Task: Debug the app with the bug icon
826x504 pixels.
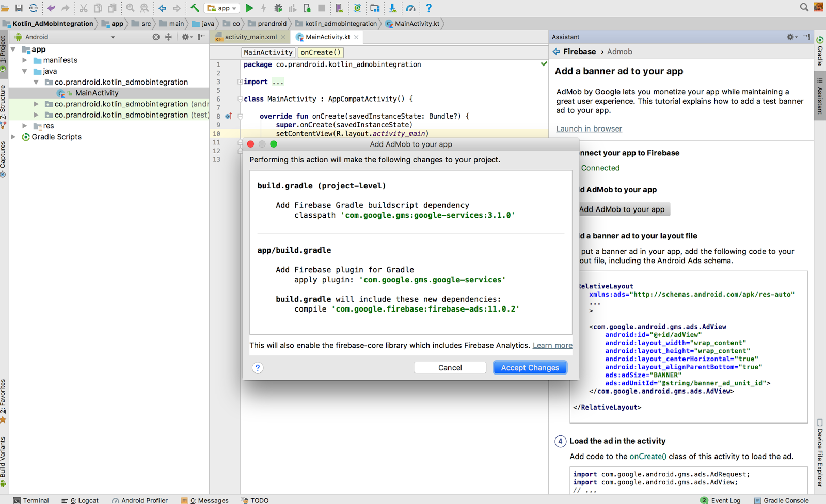Action: click(x=278, y=8)
